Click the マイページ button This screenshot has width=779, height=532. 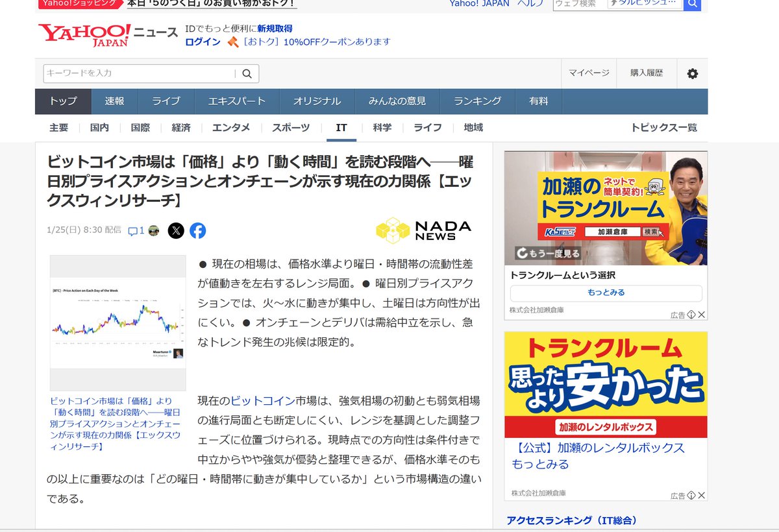coord(589,73)
